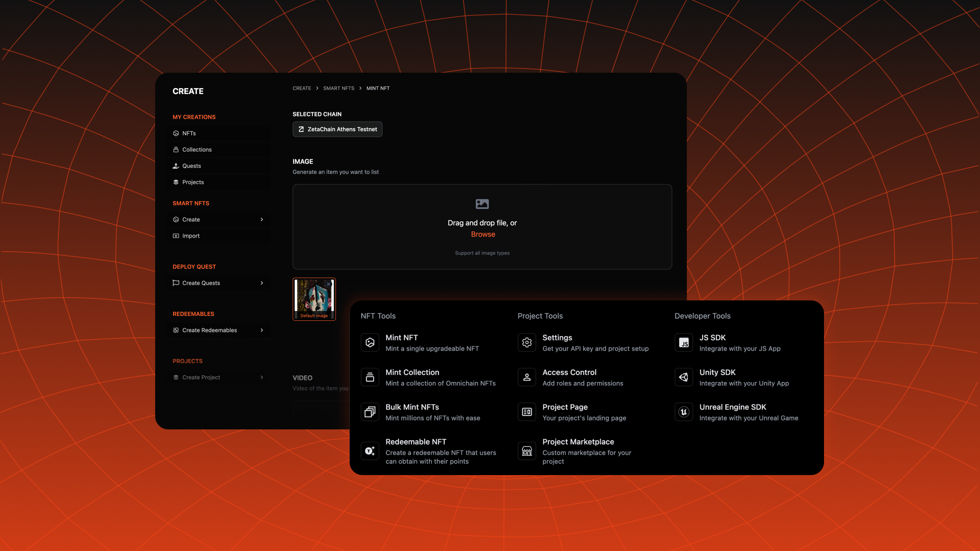980x551 pixels.
Task: Click the 'SELECTED CHAIN' label
Action: (317, 114)
